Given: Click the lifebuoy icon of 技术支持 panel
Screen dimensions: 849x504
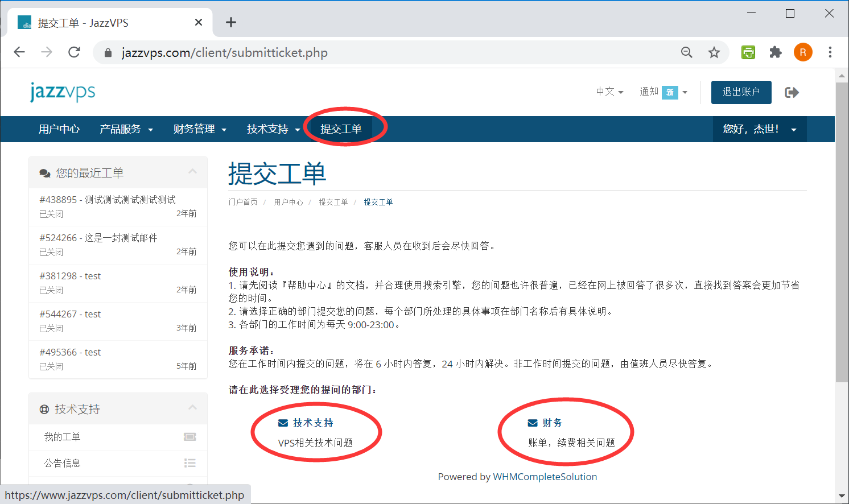Looking at the screenshot, I should (x=44, y=410).
